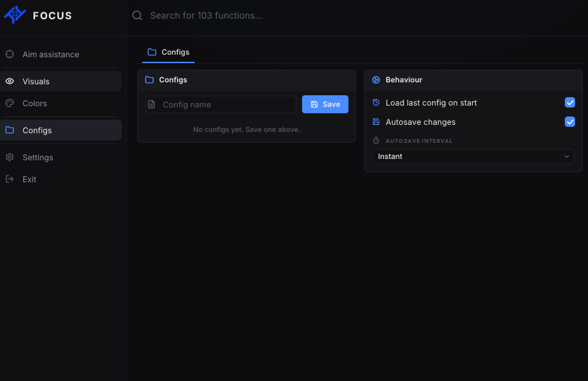Select the Aim assistance crosshair icon

point(10,54)
